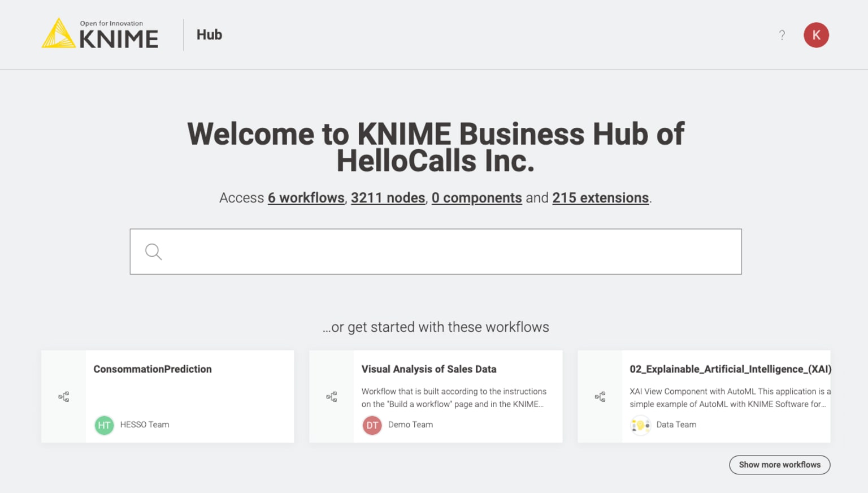Click the 'XAI View Component with AutoML' description

click(x=730, y=397)
